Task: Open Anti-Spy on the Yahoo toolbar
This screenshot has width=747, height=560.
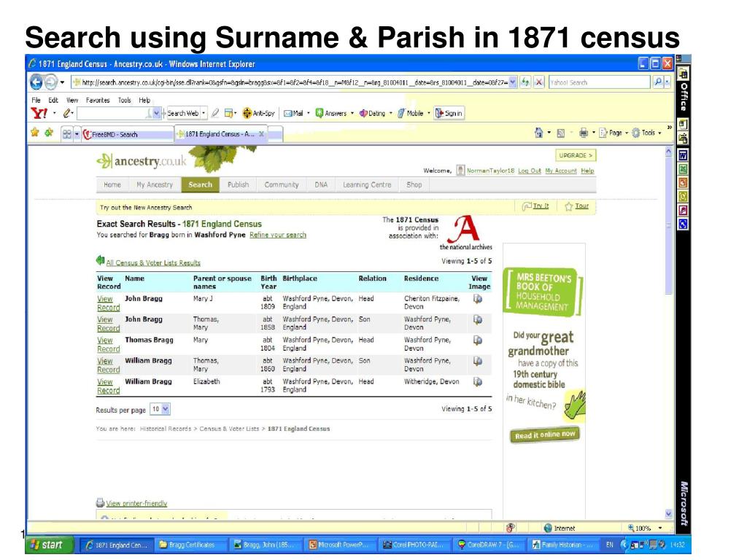Action: pos(259,113)
